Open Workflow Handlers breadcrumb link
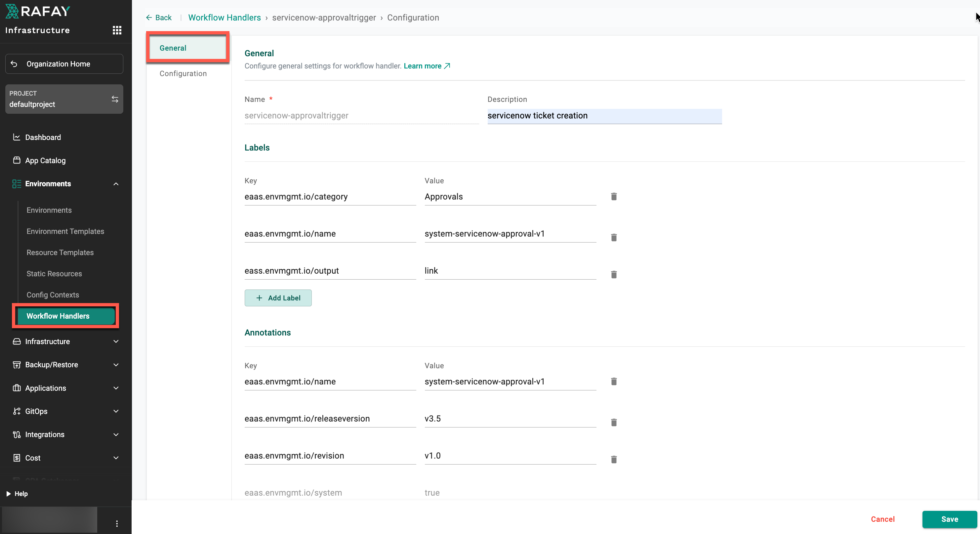This screenshot has width=980, height=534. click(x=225, y=18)
